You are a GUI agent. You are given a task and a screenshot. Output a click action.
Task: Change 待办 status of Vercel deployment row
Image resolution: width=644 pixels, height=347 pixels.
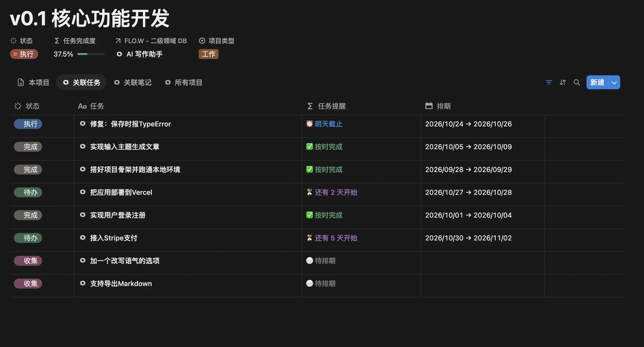click(28, 192)
